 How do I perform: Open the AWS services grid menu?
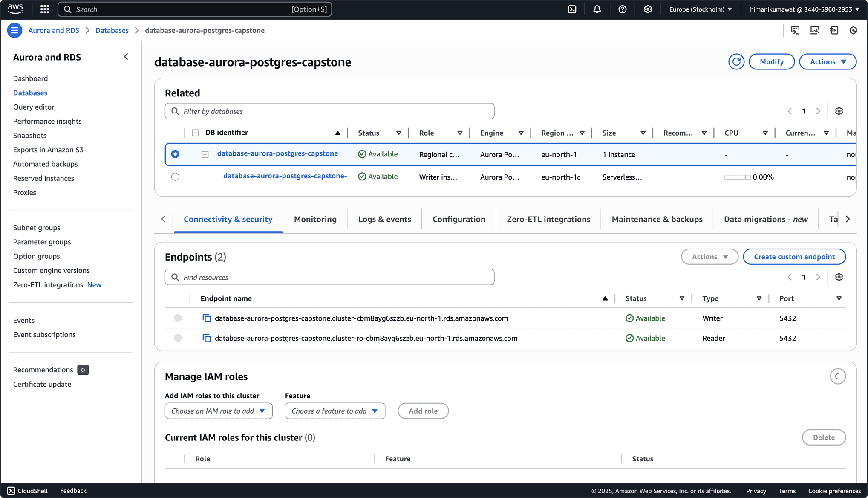pos(45,9)
